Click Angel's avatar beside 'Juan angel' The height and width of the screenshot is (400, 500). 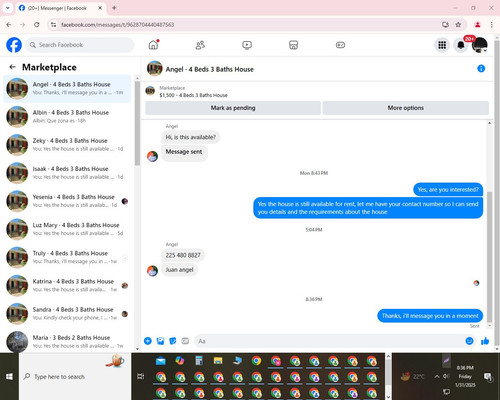(x=152, y=271)
